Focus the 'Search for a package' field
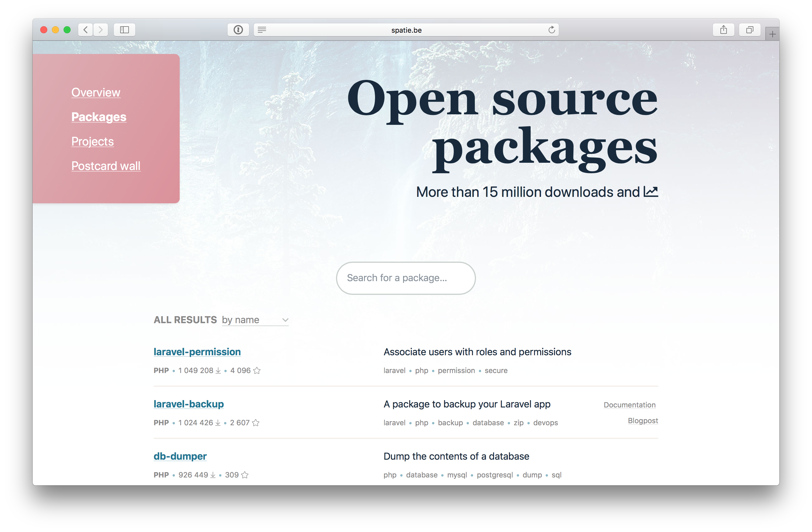The height and width of the screenshot is (532, 812). click(x=406, y=278)
